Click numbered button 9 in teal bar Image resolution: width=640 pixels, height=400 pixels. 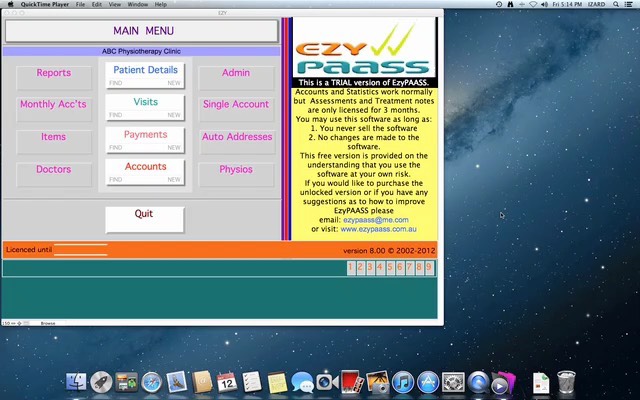(x=429, y=268)
